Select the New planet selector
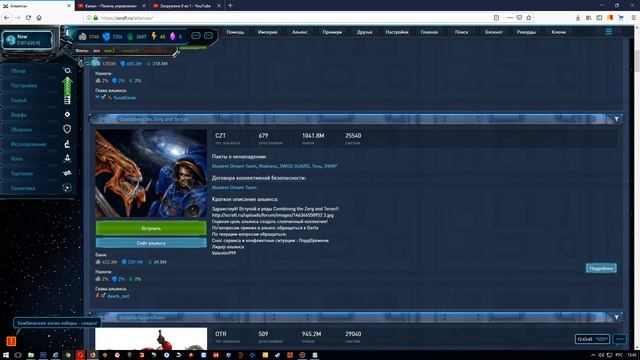This screenshot has height=360, width=640. click(x=28, y=40)
